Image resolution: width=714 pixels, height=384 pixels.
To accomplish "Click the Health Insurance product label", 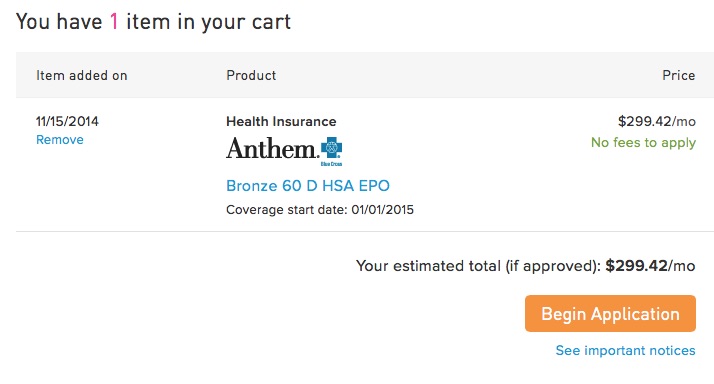I will (281, 121).
